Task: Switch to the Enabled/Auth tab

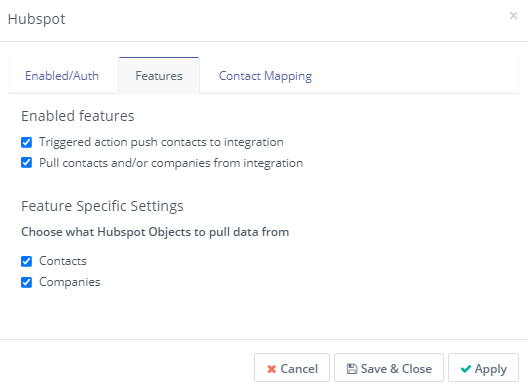Action: [62, 76]
